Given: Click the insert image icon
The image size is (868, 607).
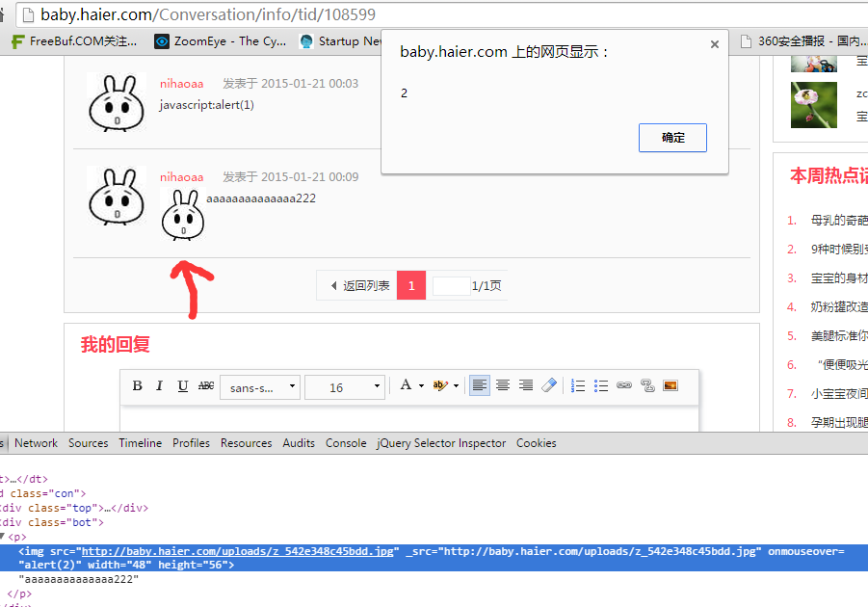Looking at the screenshot, I should pos(671,385).
